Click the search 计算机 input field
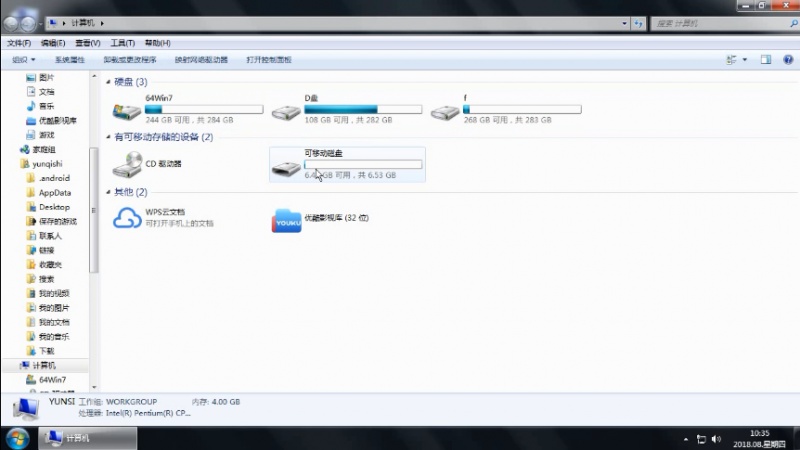Viewport: 800px width, 450px height. tap(721, 23)
